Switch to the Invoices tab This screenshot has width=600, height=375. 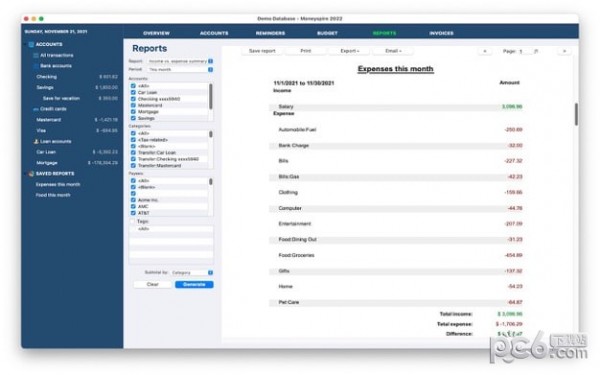point(441,33)
